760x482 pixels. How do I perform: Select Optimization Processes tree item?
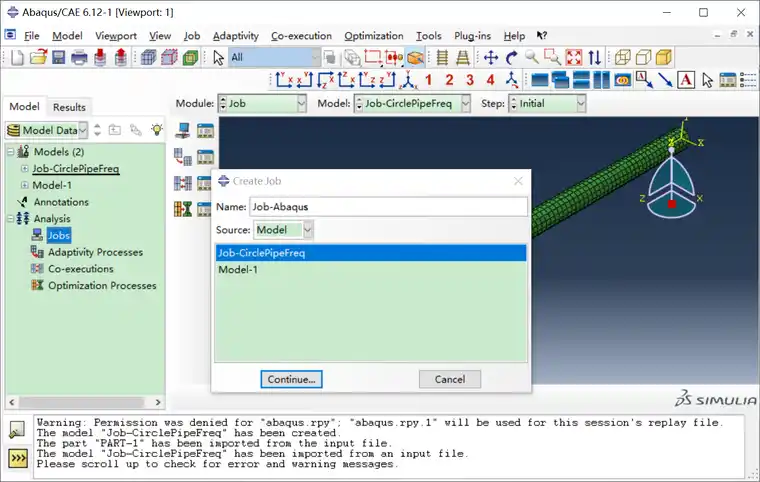click(x=102, y=286)
